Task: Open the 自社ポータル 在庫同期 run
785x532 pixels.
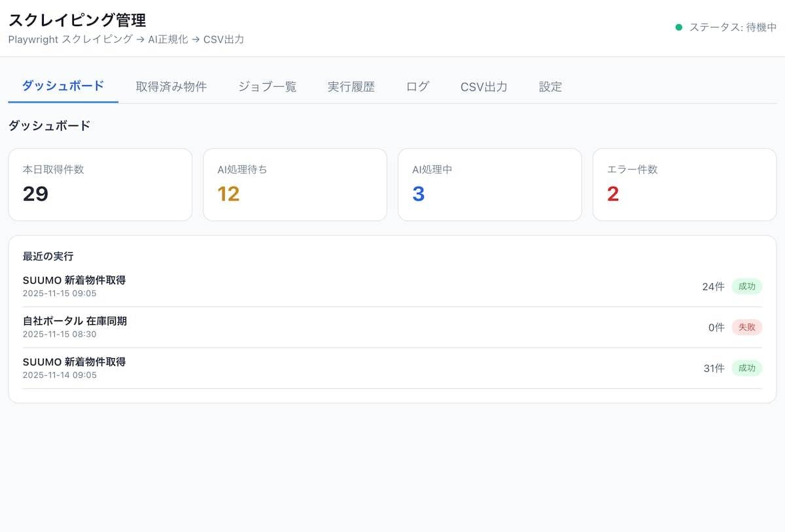Action: pyautogui.click(x=392, y=327)
